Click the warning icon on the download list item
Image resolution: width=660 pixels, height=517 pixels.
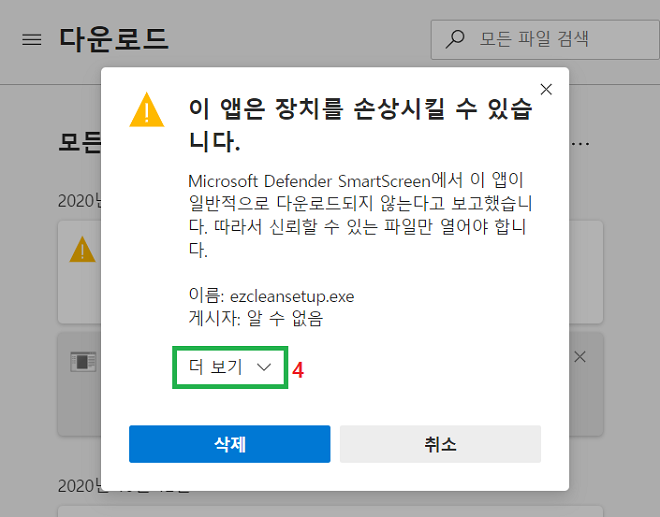pyautogui.click(x=82, y=250)
